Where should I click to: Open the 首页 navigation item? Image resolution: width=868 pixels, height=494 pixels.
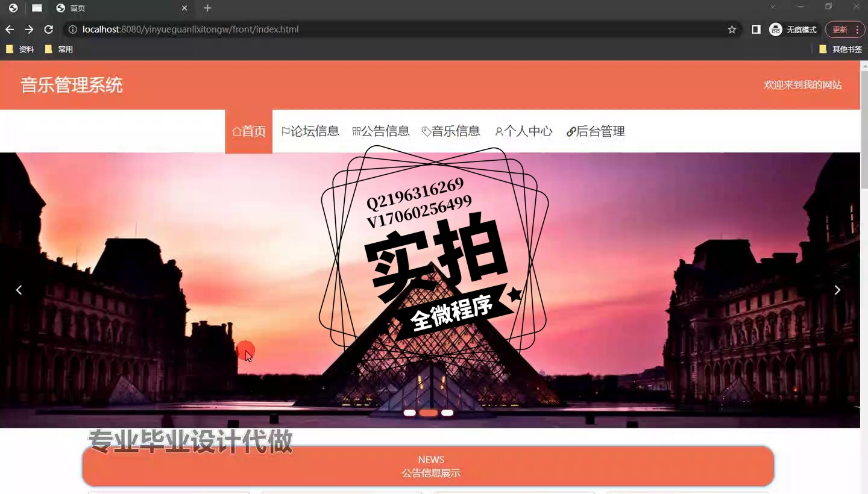(x=249, y=131)
